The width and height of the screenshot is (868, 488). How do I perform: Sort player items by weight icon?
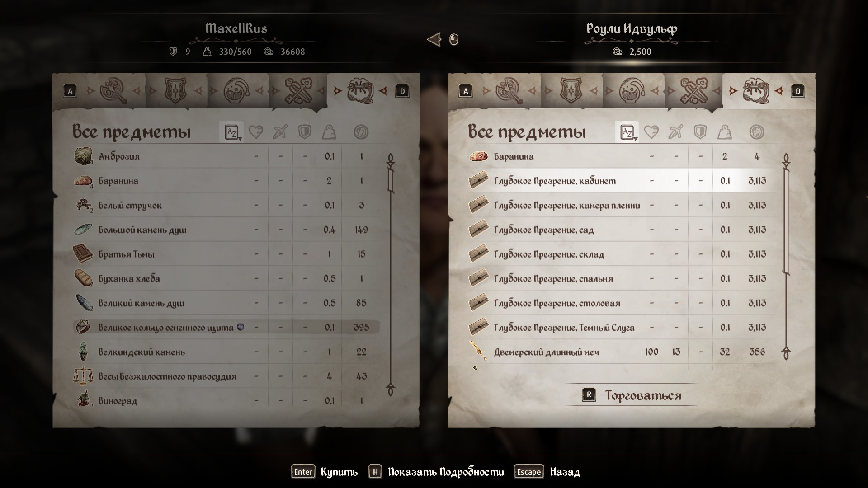click(x=329, y=132)
